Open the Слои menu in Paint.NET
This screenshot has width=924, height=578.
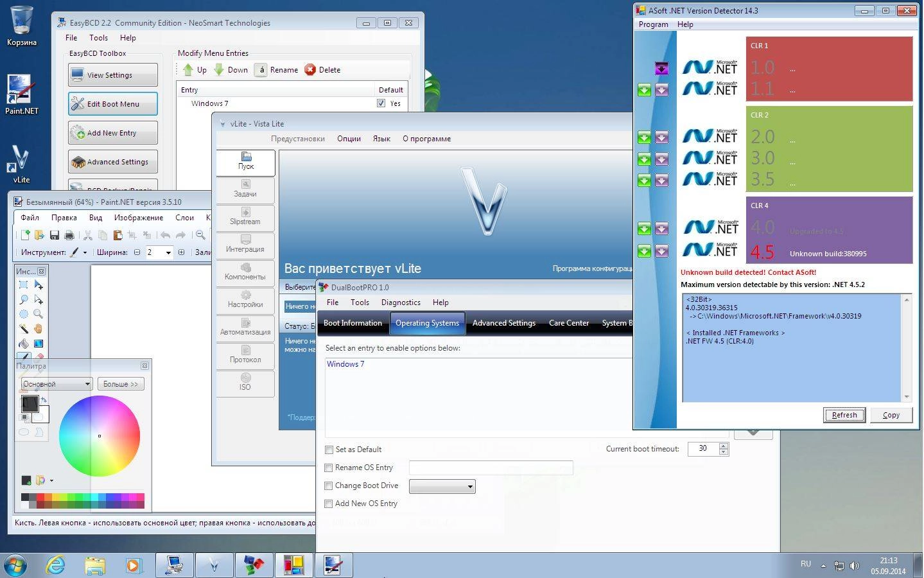184,218
